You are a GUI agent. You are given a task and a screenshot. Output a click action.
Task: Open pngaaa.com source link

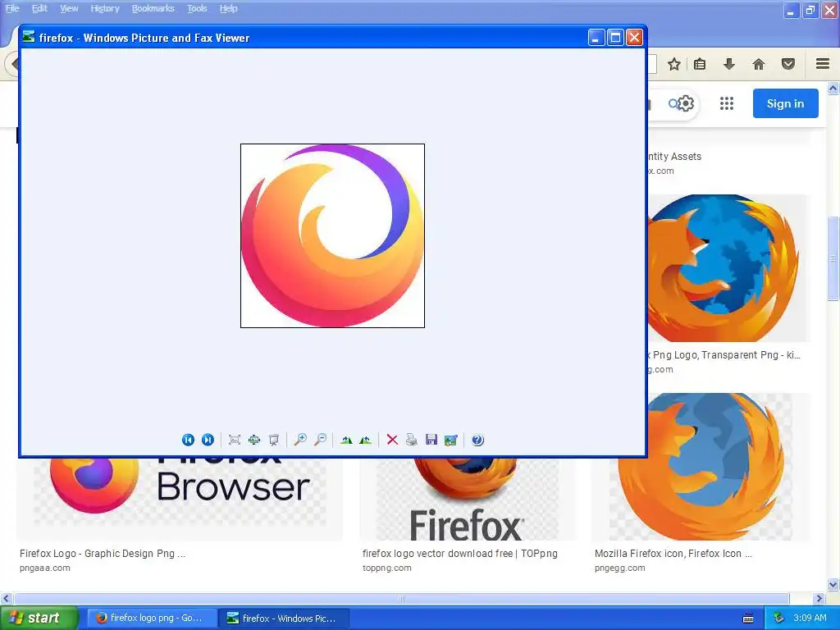click(x=44, y=568)
